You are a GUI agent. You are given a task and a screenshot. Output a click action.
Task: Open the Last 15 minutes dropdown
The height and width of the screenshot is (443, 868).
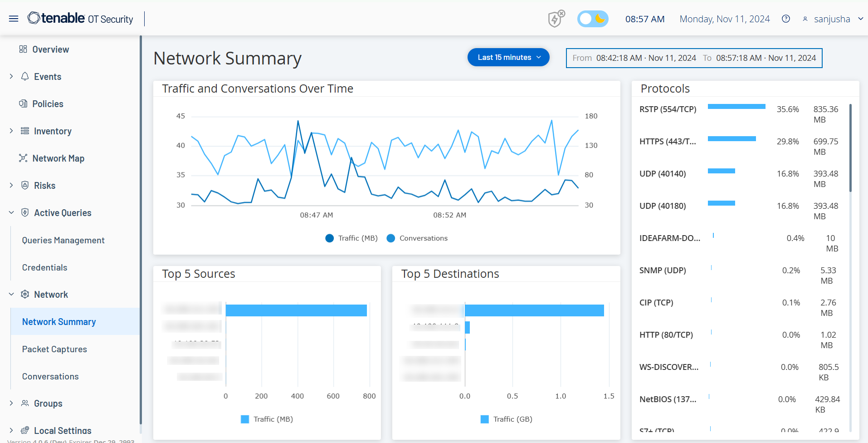pos(508,57)
